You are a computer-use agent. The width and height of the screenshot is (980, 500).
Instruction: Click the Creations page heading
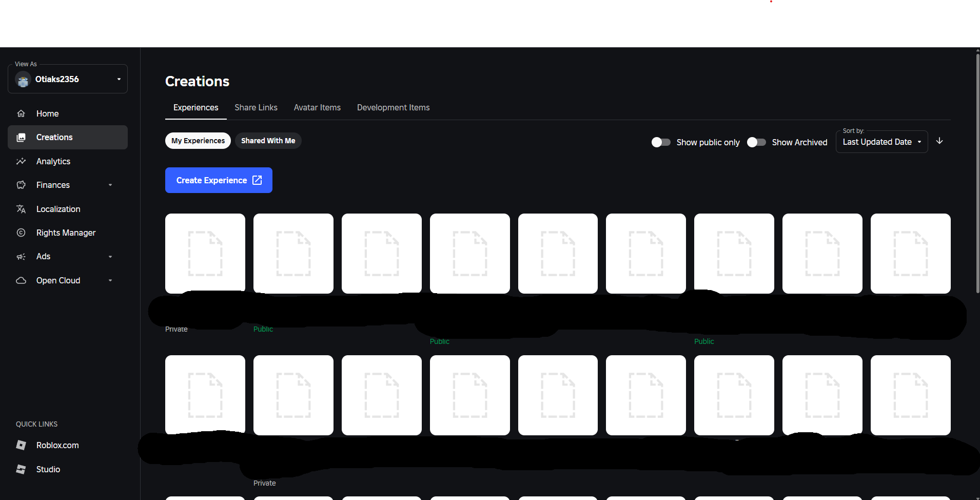198,81
